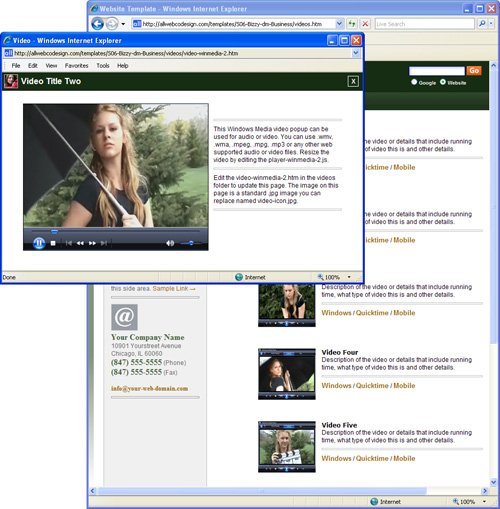The height and width of the screenshot is (509, 500).
Task: Click Quicktime link for Video Five
Action: (x=372, y=458)
